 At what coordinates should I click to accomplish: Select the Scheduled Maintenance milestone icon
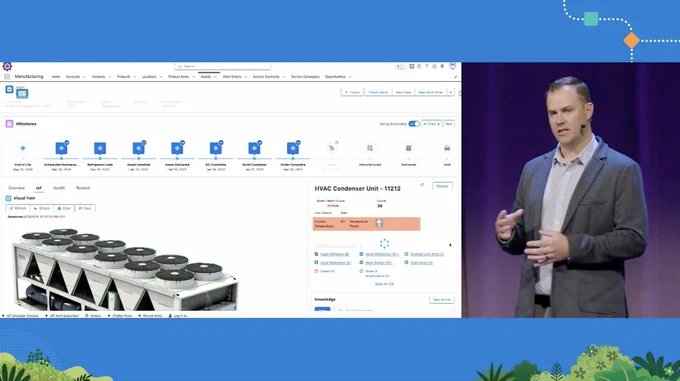[x=61, y=148]
